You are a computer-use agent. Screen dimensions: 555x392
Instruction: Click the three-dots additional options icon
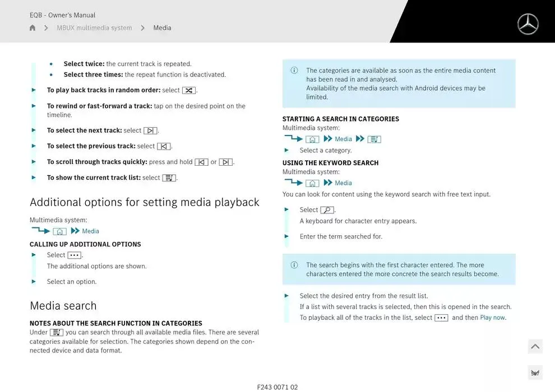tap(74, 255)
